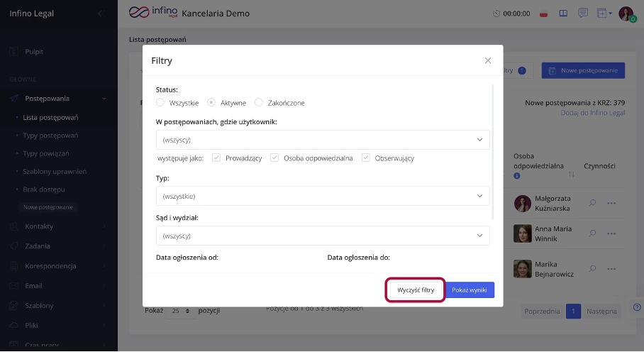The height and width of the screenshot is (352, 644).
Task: Open Brak dostępu in sidebar
Action: point(44,189)
